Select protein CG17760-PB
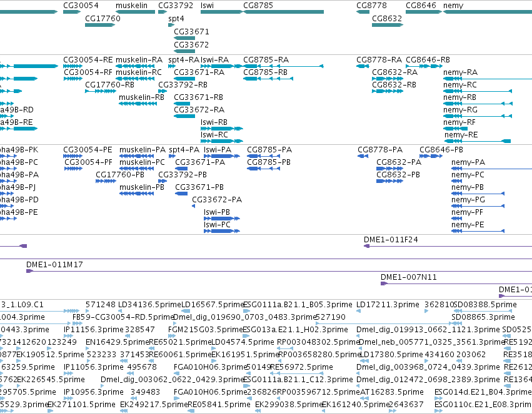Viewport: 532px width, 414px height. (120, 175)
